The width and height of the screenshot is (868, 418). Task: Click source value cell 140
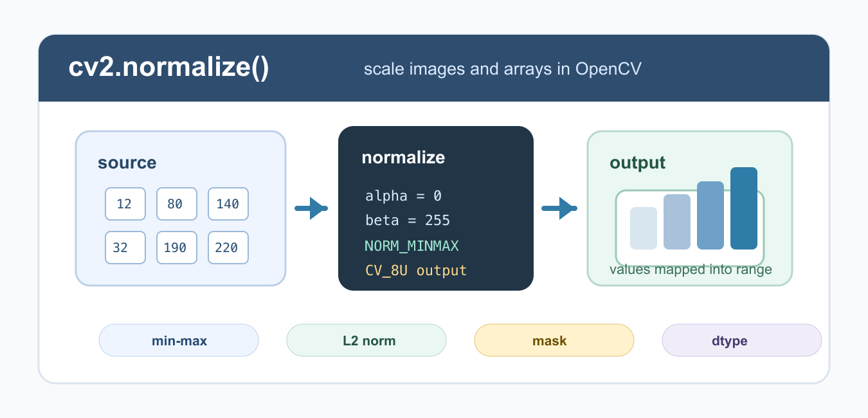[x=228, y=204]
